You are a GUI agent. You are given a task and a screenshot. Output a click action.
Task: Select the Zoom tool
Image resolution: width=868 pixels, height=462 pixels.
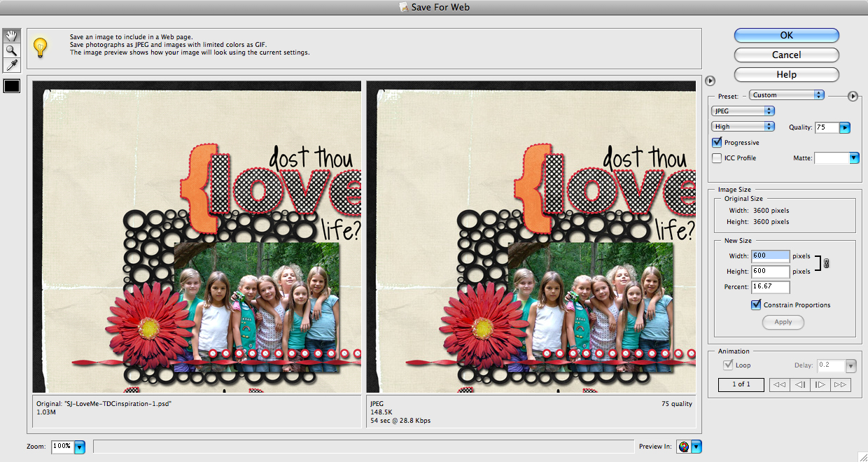coord(12,50)
